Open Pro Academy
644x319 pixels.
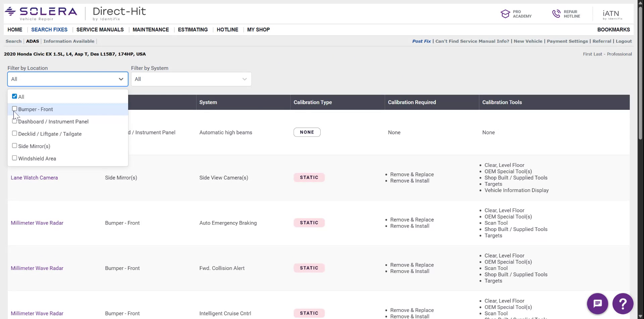(516, 14)
